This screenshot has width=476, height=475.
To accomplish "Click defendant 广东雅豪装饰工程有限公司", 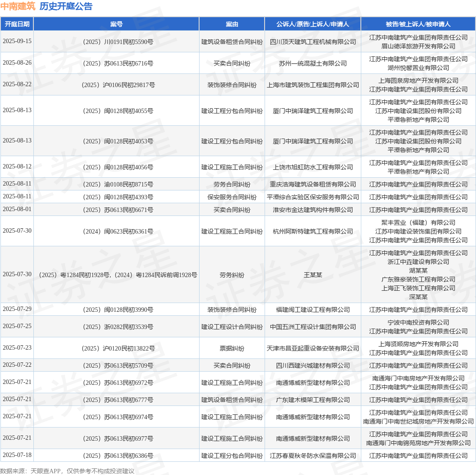I will [418, 279].
